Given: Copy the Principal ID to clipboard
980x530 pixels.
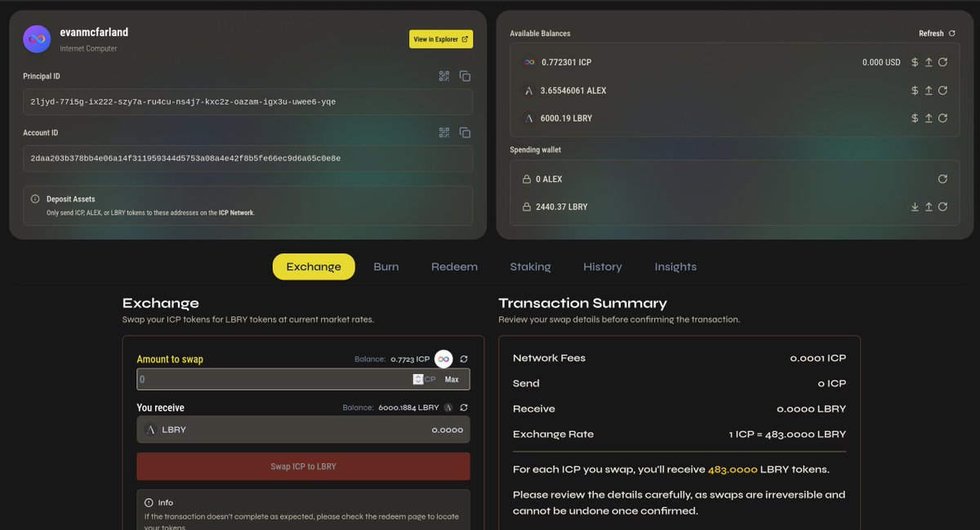Looking at the screenshot, I should point(465,76).
